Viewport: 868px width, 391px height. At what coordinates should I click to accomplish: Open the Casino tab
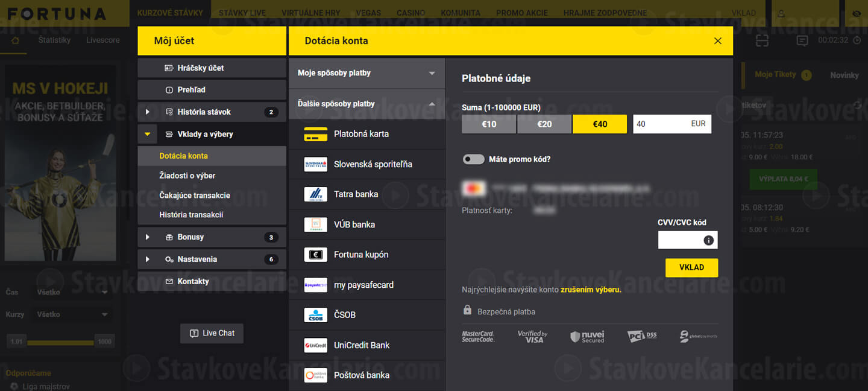[410, 13]
